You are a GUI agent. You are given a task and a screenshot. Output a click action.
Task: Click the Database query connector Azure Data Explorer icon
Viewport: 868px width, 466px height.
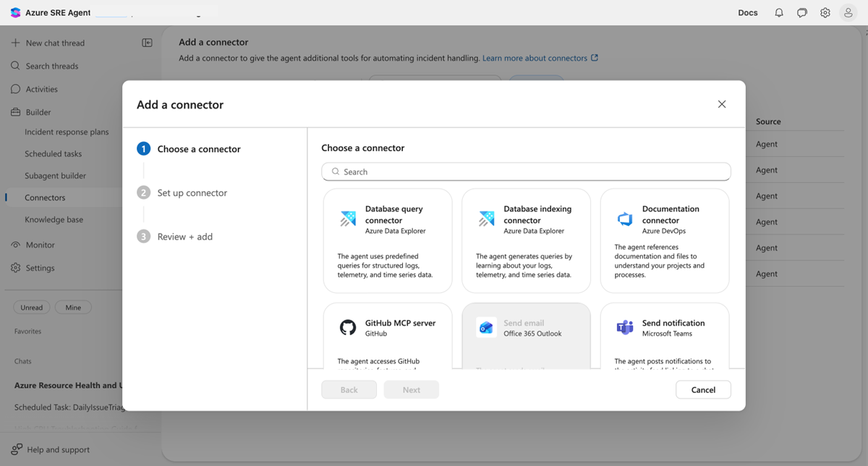[x=348, y=219]
